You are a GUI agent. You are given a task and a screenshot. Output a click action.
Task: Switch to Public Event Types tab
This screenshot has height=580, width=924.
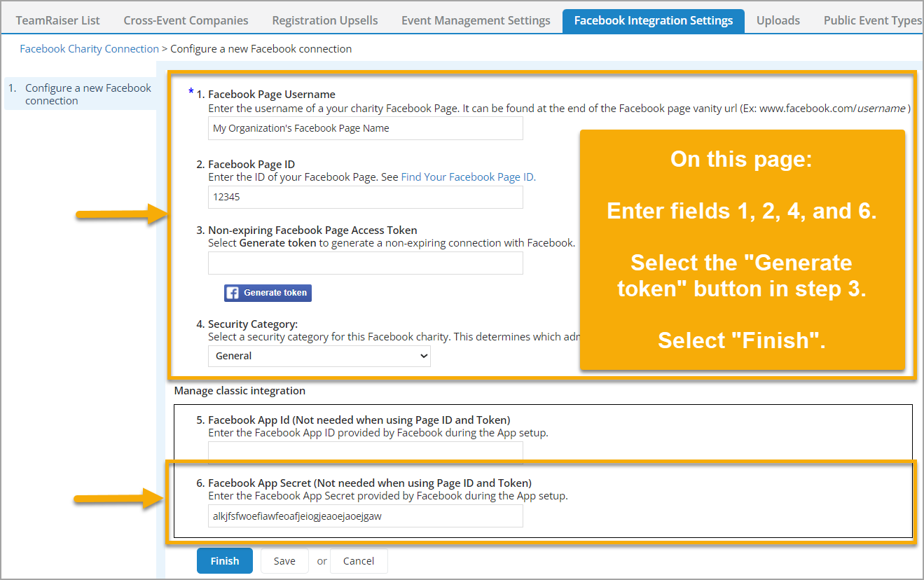(x=872, y=20)
